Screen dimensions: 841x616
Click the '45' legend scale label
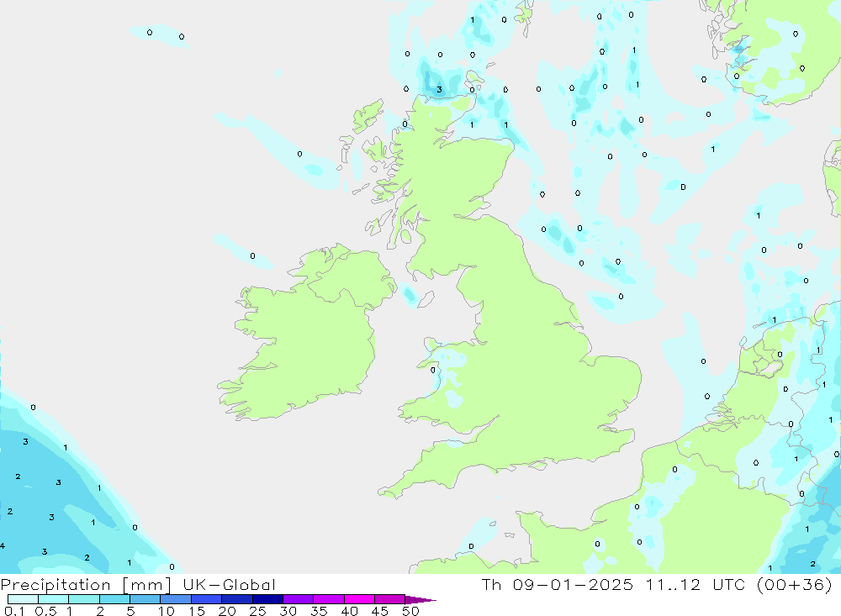pos(380,611)
